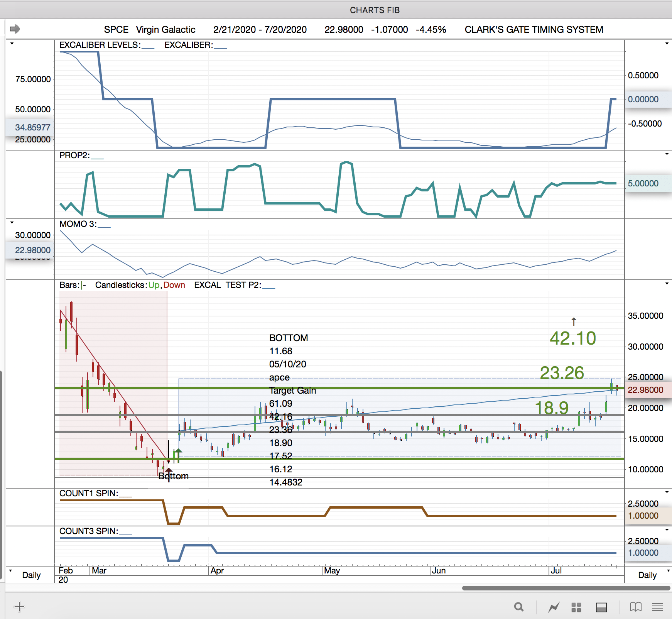This screenshot has width=672, height=619.
Task: Click the 22.98000 MOMO value tag
Action: pos(30,250)
